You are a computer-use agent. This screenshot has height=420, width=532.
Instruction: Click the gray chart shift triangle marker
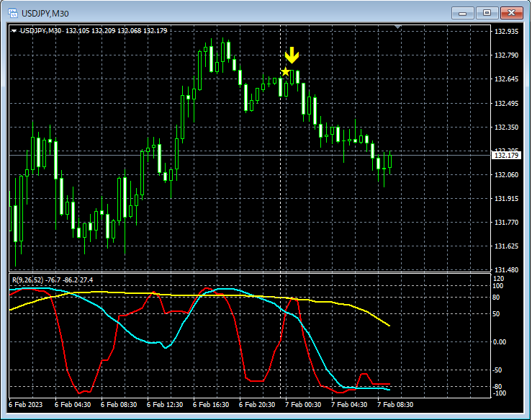point(397,27)
